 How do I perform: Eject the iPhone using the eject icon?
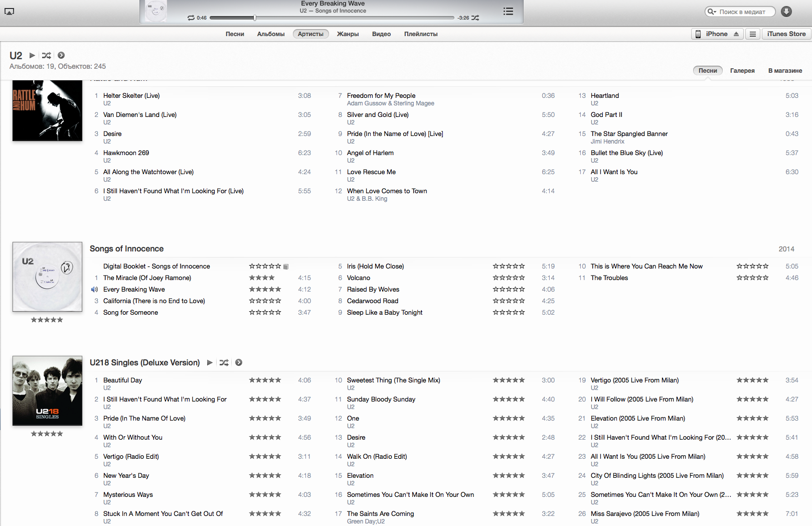click(736, 34)
